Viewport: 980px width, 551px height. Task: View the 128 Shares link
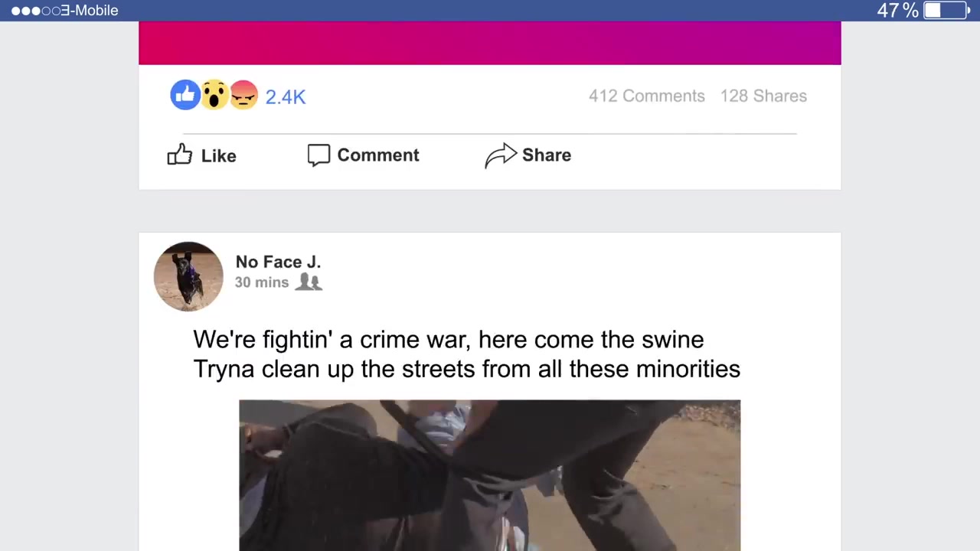point(763,96)
